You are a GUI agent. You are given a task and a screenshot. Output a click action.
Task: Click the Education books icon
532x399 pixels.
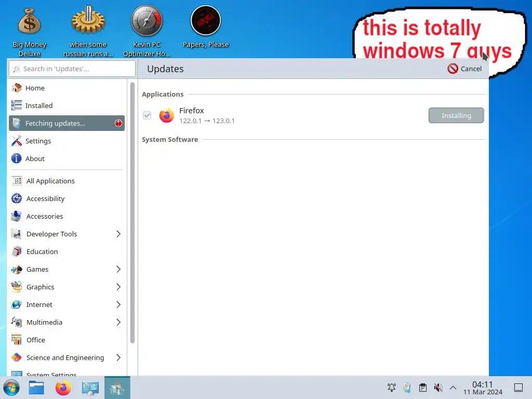coord(17,251)
